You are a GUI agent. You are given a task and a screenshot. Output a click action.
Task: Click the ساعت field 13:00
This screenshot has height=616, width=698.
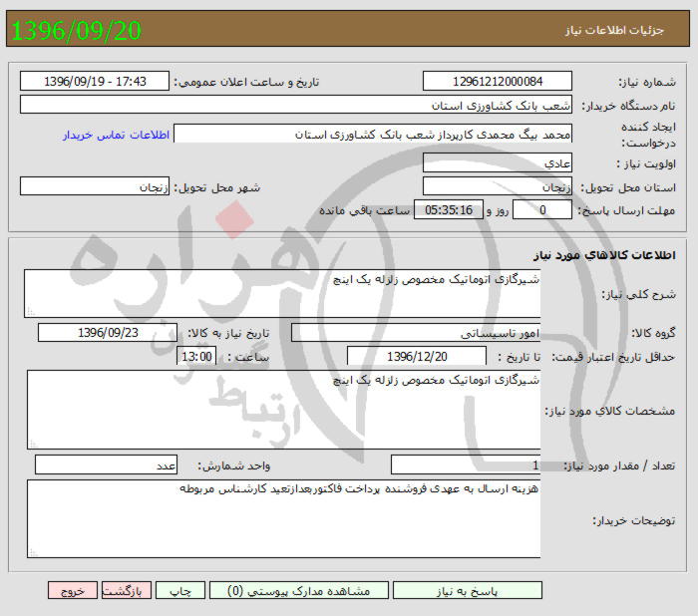pyautogui.click(x=196, y=357)
